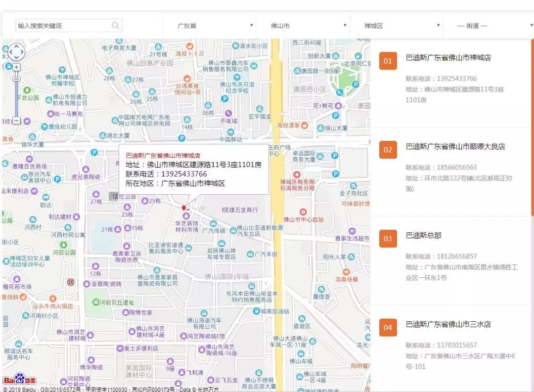Image resolution: width=534 pixels, height=392 pixels.
Task: Open the 街道 street dropdown
Action: click(x=487, y=26)
